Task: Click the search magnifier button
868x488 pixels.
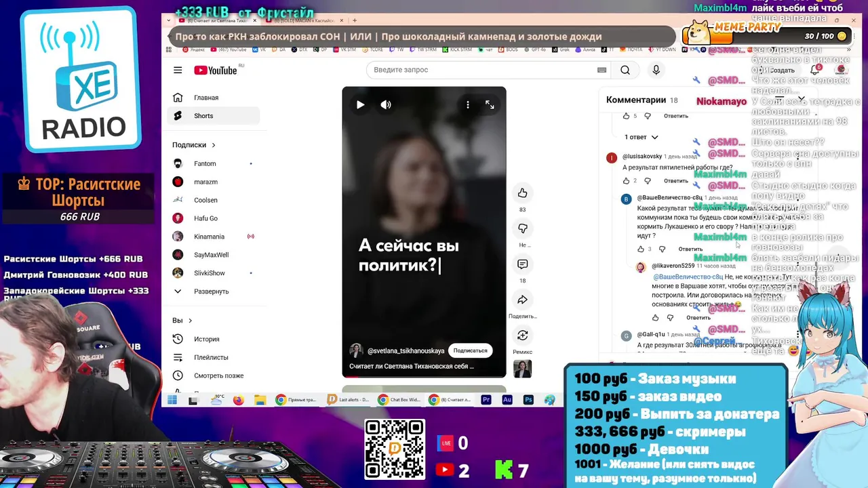Action: [625, 70]
